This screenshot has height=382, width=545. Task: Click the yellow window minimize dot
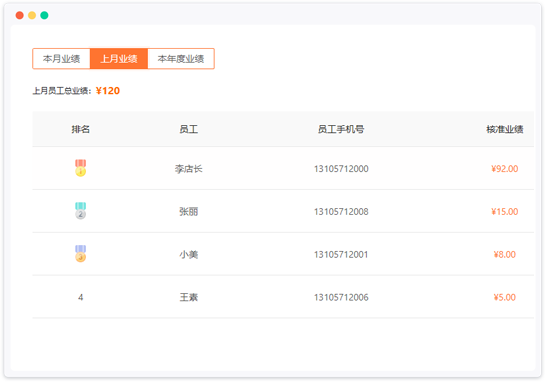tap(32, 15)
